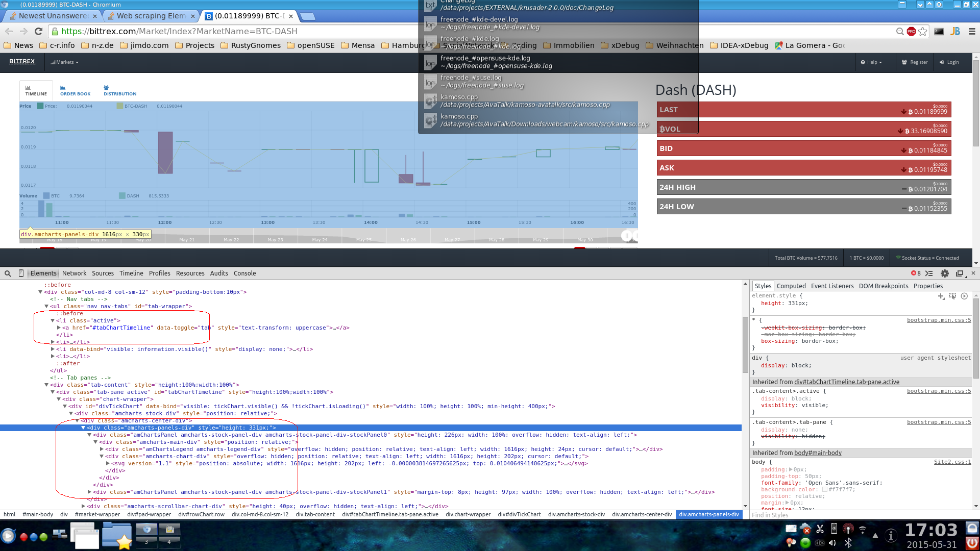Click the Price legend color swatch
The height and width of the screenshot is (551, 980).
click(40, 106)
